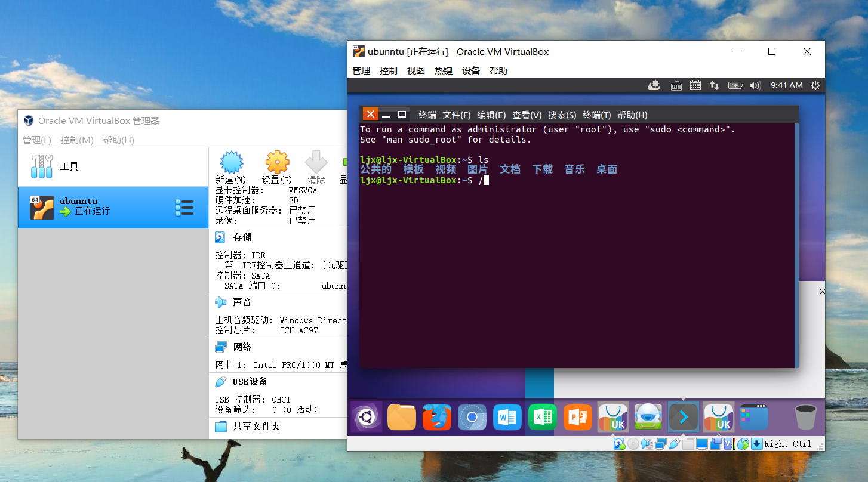Open 控制(M) menu in VirtualBox manager
This screenshot has height=482, width=868.
point(77,140)
